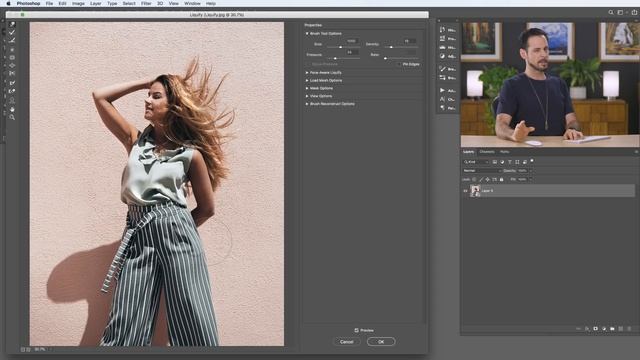Select the Thaw Mask tool
The height and width of the screenshot is (360, 640).
(x=12, y=91)
